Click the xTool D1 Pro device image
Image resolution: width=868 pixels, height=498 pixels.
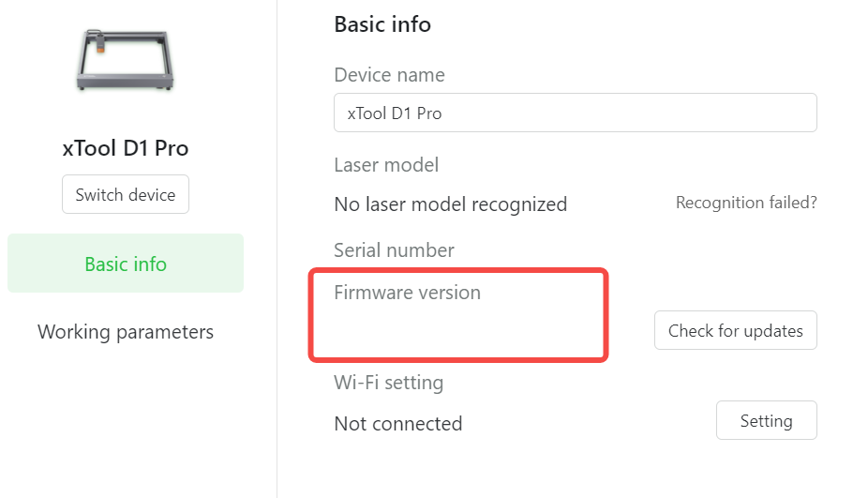[125, 60]
